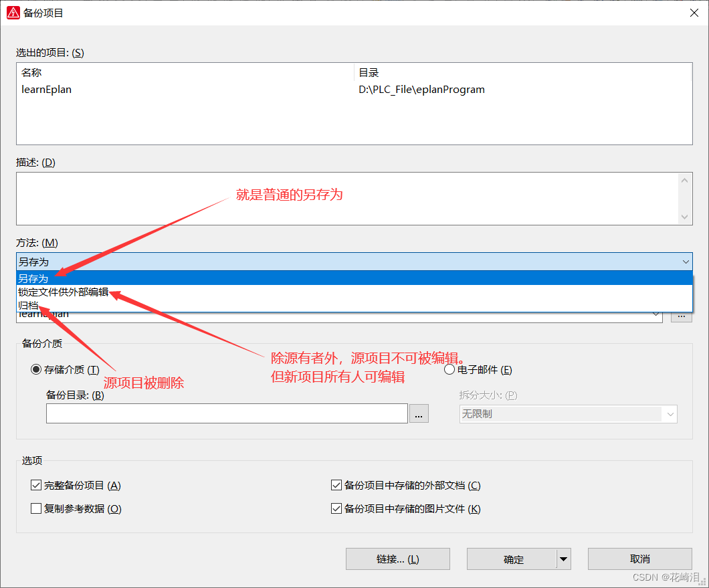Click the 取消 button
The height and width of the screenshot is (588, 709).
[640, 559]
